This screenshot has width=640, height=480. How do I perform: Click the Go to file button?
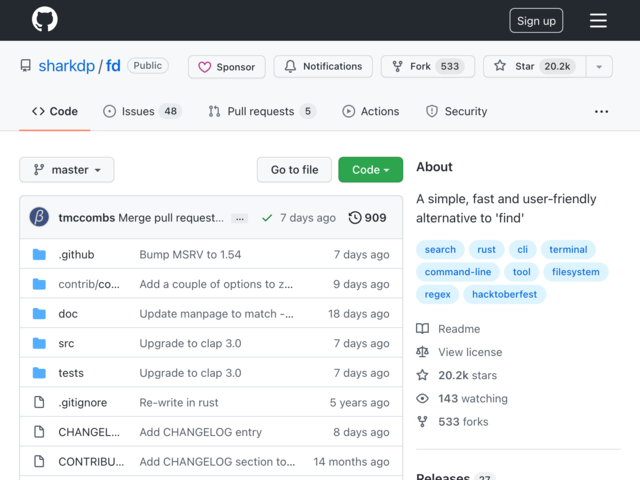pyautogui.click(x=294, y=170)
